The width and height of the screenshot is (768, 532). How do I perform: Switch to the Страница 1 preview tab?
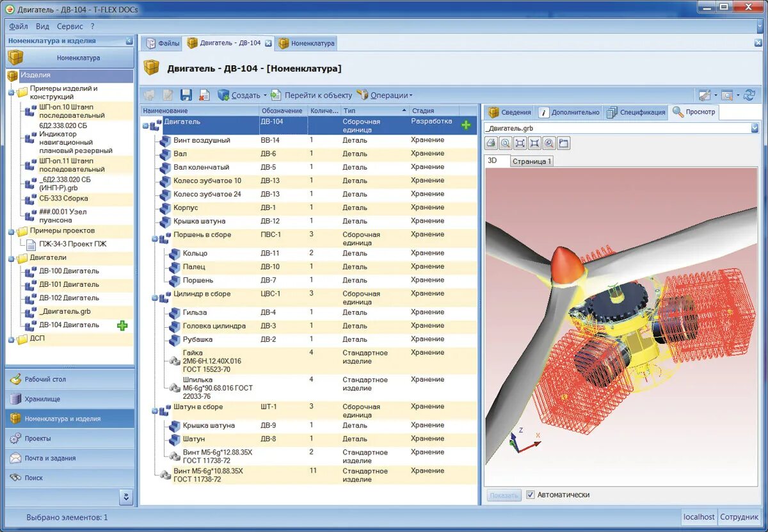pos(532,161)
